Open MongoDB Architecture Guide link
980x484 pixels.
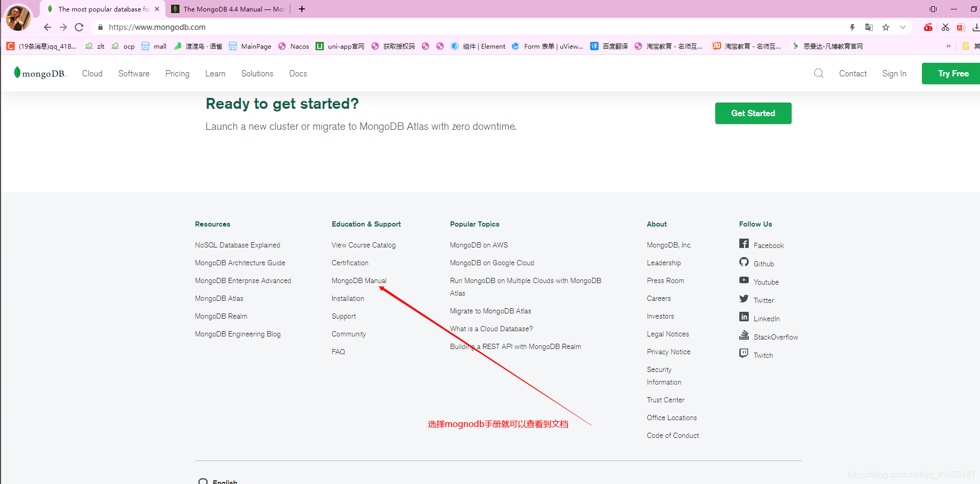tap(240, 263)
